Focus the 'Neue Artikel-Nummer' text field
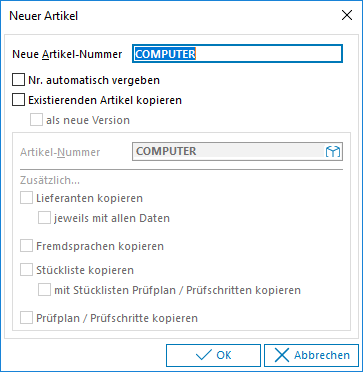Image resolution: width=363 pixels, height=372 pixels. point(237,54)
